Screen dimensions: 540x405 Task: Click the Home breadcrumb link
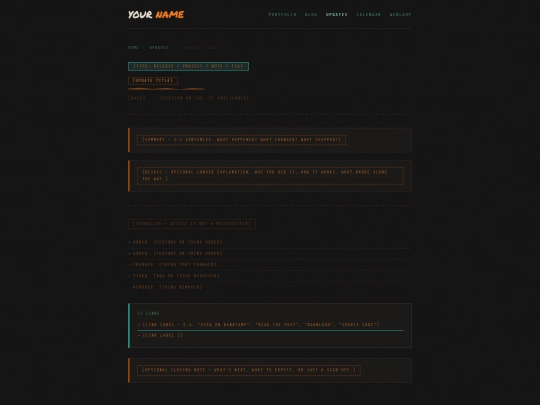133,48
